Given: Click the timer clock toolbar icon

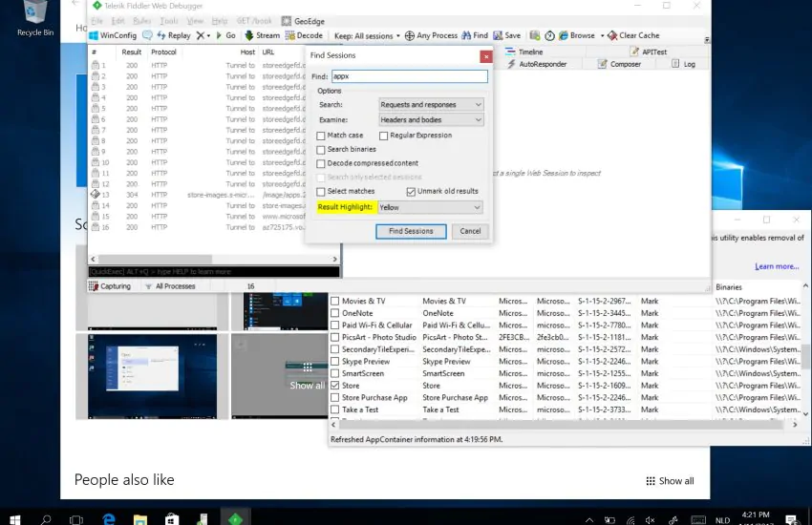Looking at the screenshot, I should tap(549, 35).
